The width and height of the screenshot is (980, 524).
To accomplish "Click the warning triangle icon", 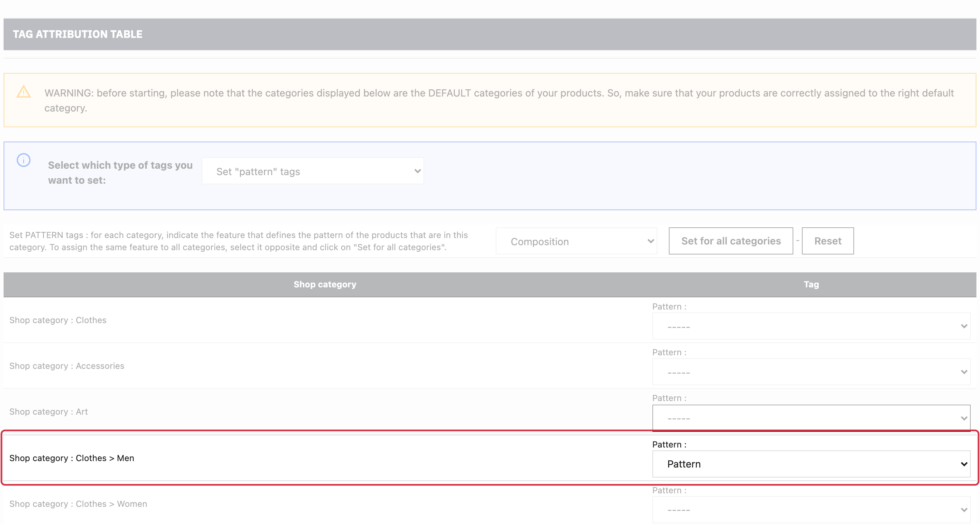I will click(x=24, y=92).
